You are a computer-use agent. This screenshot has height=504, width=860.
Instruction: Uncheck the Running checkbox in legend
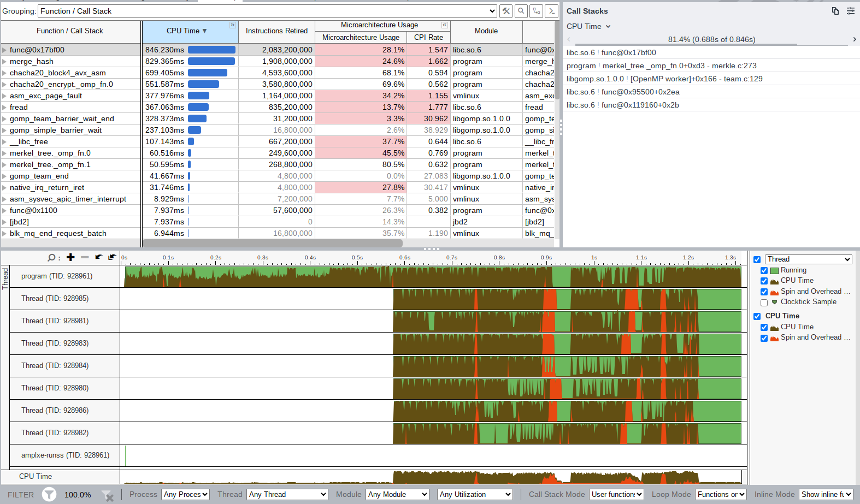(764, 271)
